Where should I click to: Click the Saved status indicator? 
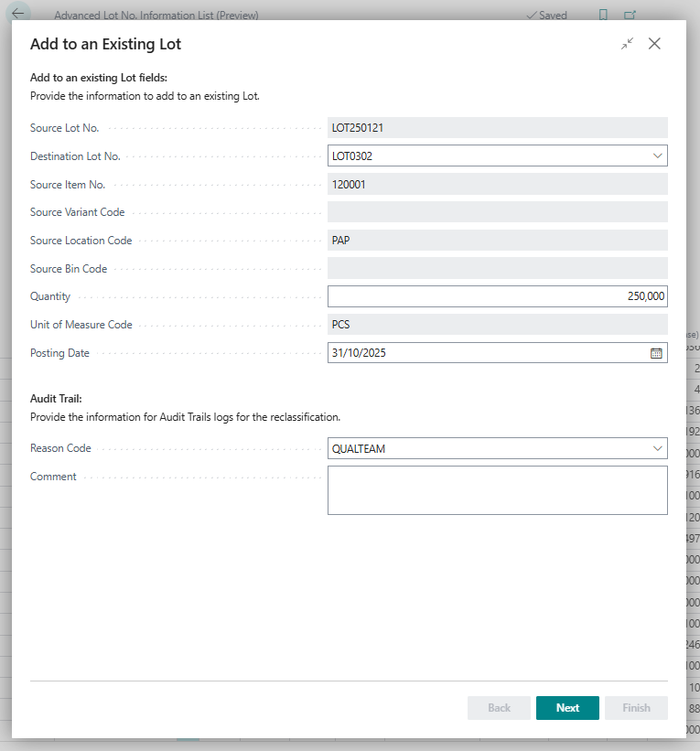pos(546,15)
